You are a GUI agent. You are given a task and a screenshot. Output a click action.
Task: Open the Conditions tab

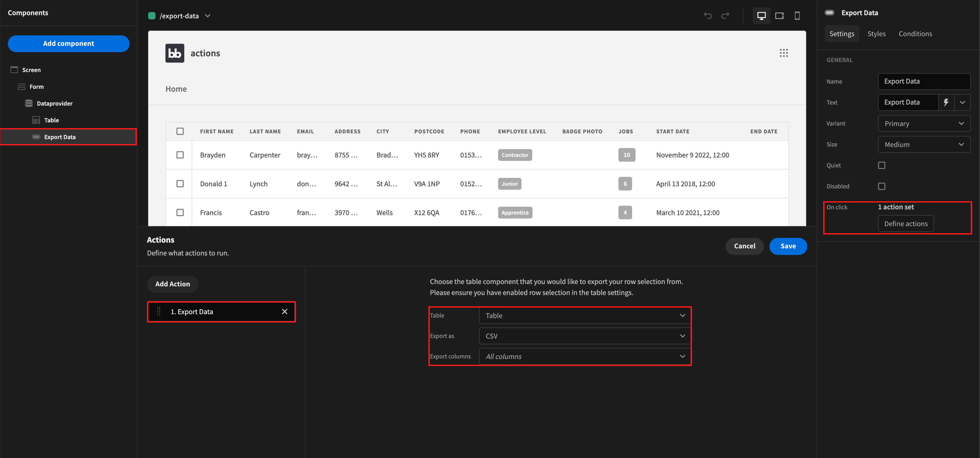(x=915, y=34)
